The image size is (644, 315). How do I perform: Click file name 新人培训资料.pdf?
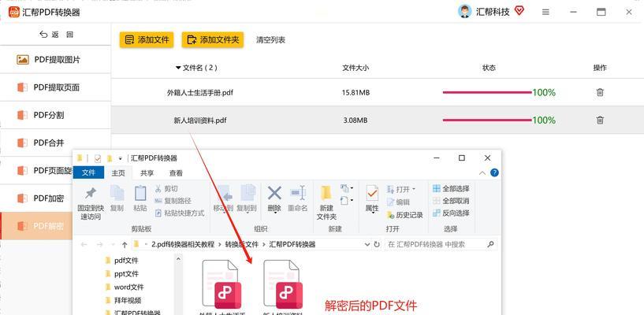click(200, 120)
